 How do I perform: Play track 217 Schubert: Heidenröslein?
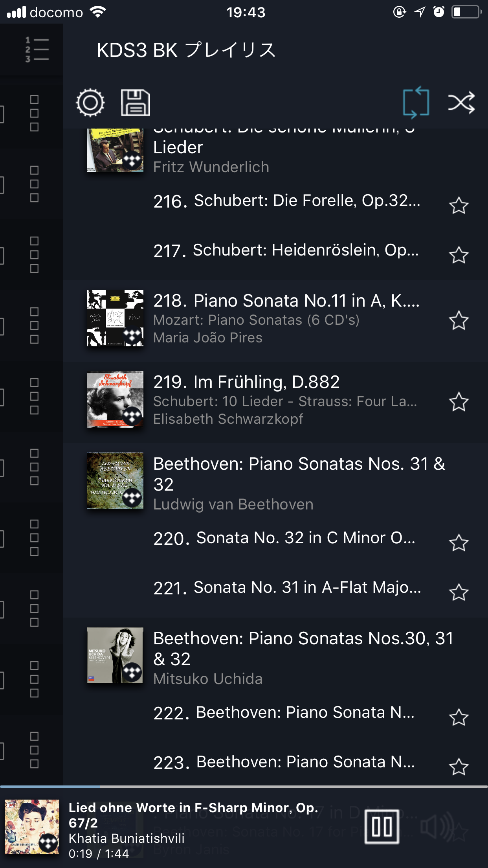286,251
